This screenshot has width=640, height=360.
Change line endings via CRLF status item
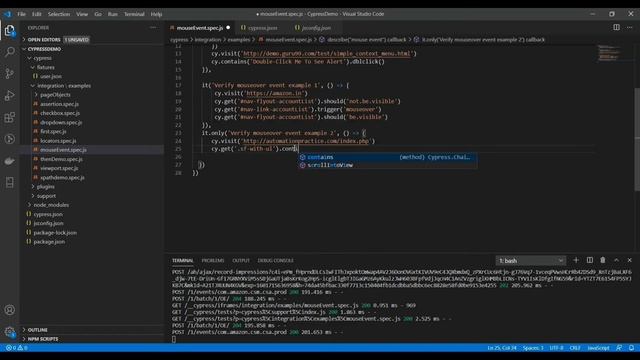click(575, 348)
